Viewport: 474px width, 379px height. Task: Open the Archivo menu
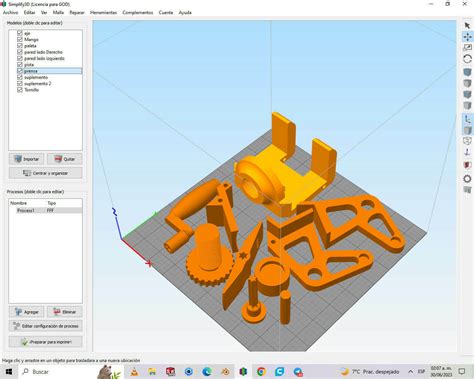tap(10, 12)
